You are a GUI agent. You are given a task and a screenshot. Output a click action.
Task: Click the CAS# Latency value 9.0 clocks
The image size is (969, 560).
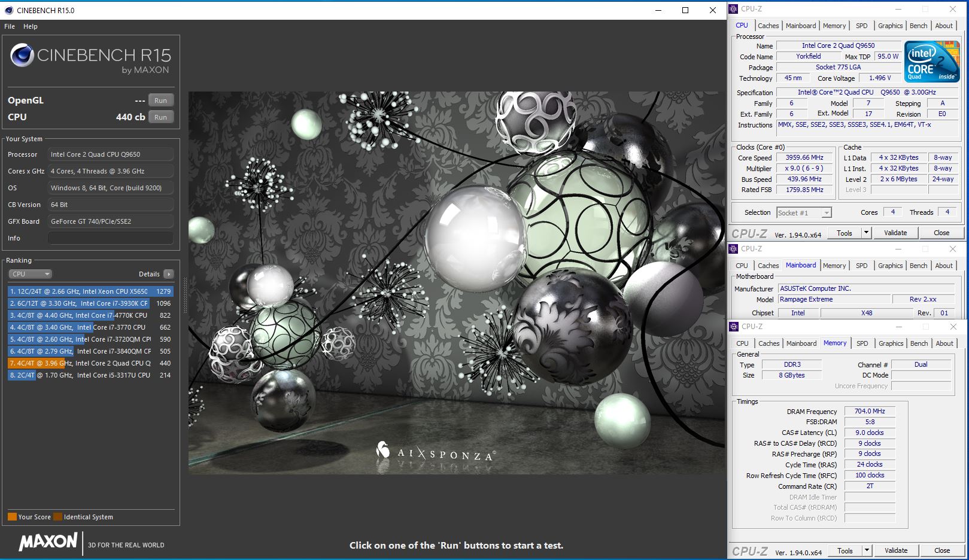pos(870,433)
